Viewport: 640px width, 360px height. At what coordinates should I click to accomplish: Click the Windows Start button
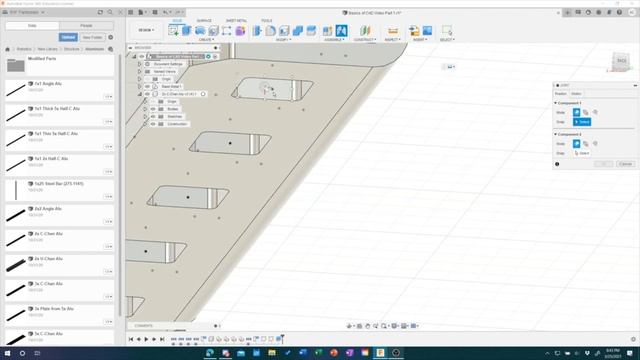coord(7,353)
